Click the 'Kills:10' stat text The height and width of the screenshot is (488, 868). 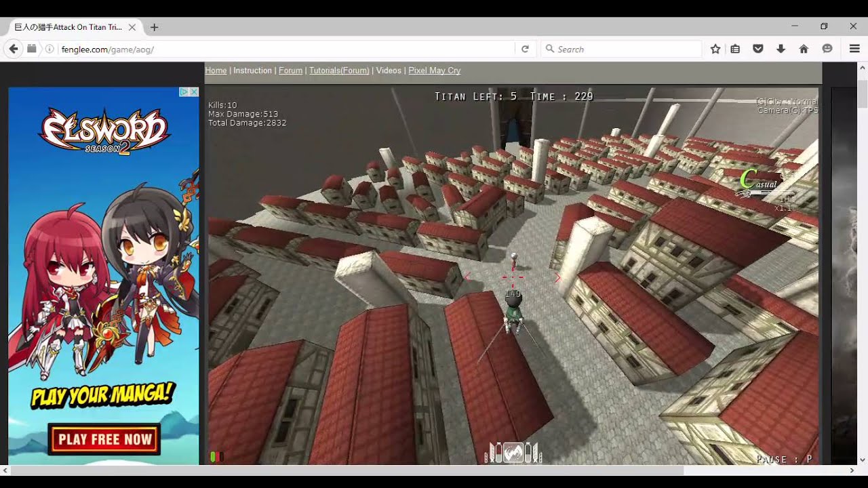(222, 105)
